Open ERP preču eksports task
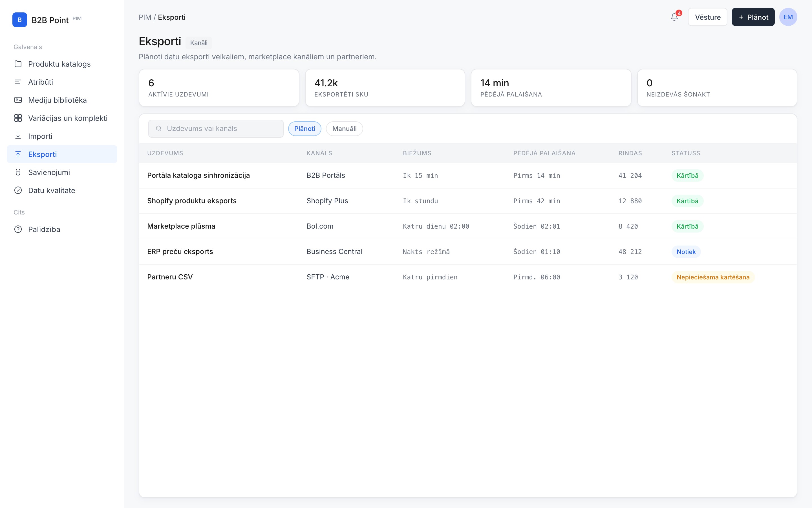812x508 pixels. (468, 252)
